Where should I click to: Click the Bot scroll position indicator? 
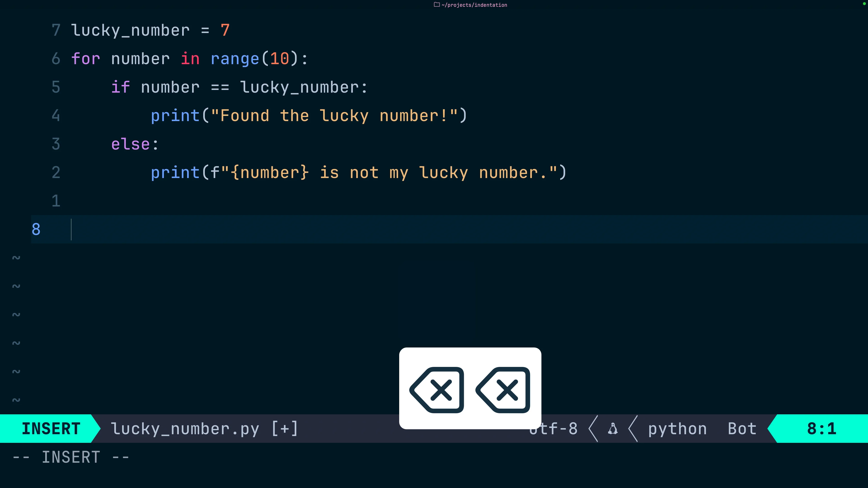[742, 429]
